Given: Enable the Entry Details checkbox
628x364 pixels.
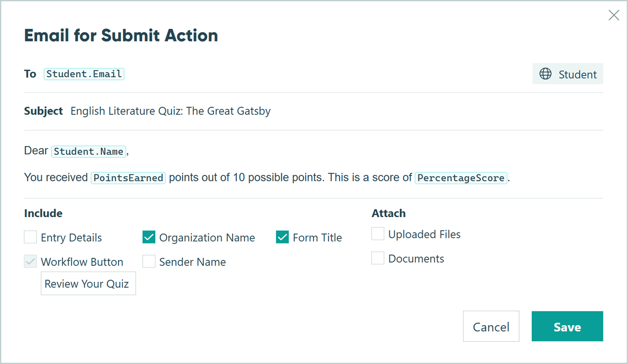Looking at the screenshot, I should tap(30, 237).
